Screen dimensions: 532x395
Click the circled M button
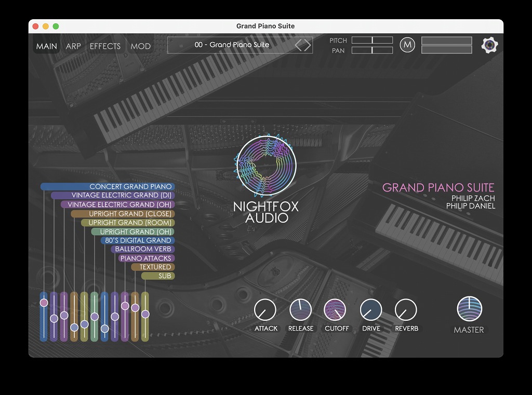point(407,45)
